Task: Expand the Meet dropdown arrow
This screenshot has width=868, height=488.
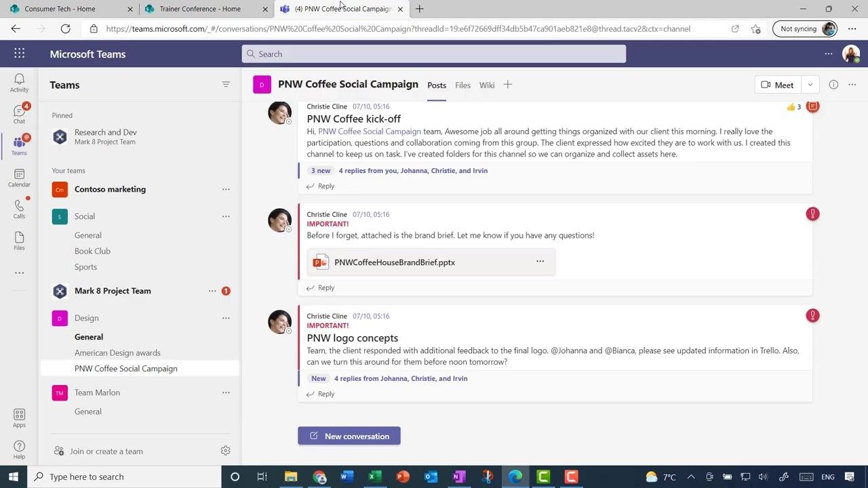Action: point(810,85)
